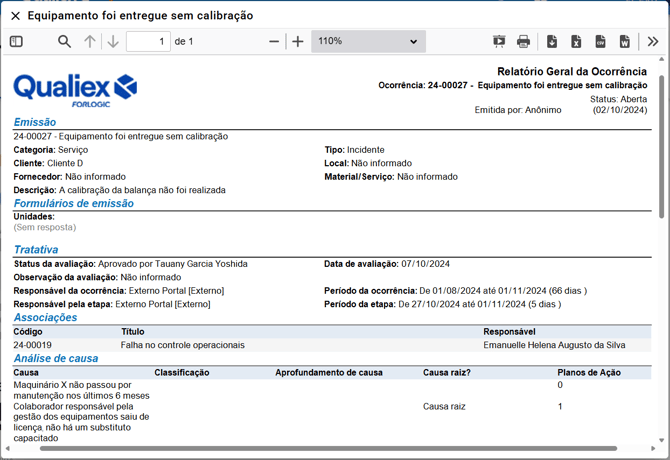
Task: Export report to Excel
Action: (x=576, y=42)
